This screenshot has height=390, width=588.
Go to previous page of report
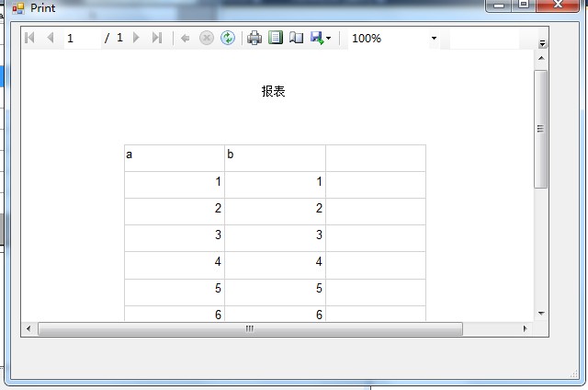(51, 38)
